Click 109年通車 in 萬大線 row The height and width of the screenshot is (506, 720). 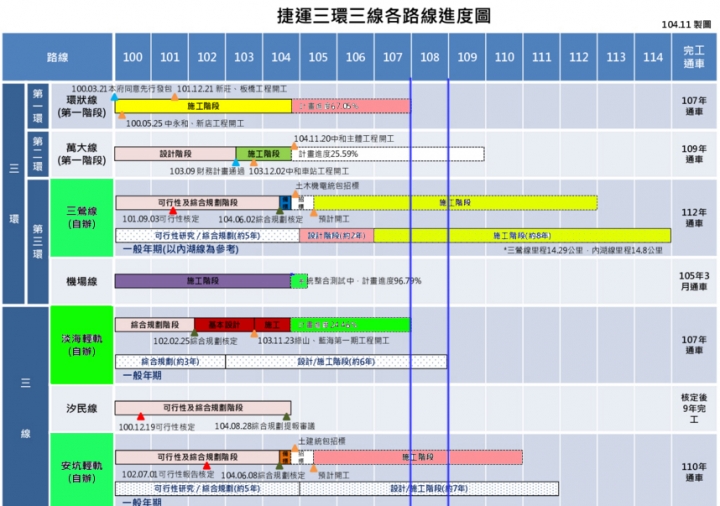click(x=694, y=154)
